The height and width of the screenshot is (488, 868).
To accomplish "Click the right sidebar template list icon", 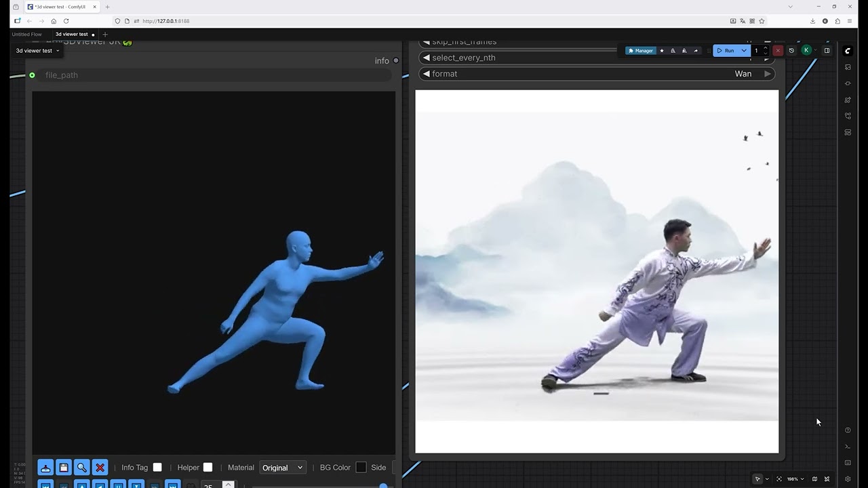I will (848, 132).
